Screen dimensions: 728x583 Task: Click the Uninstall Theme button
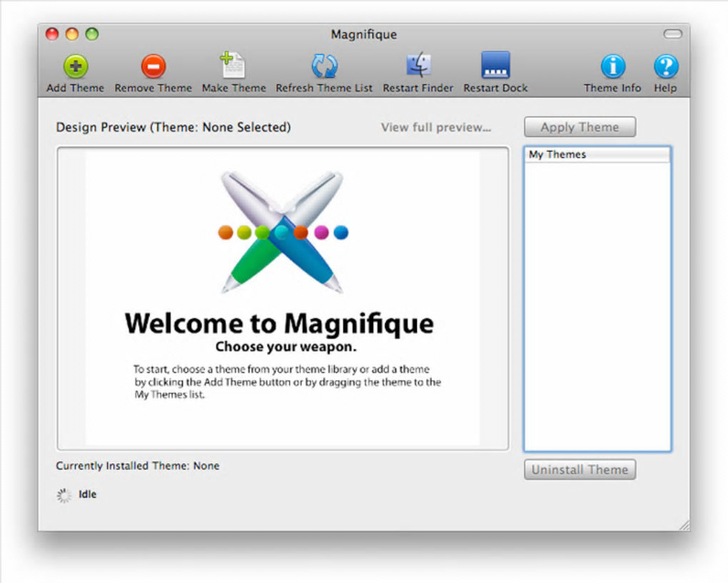pyautogui.click(x=580, y=470)
